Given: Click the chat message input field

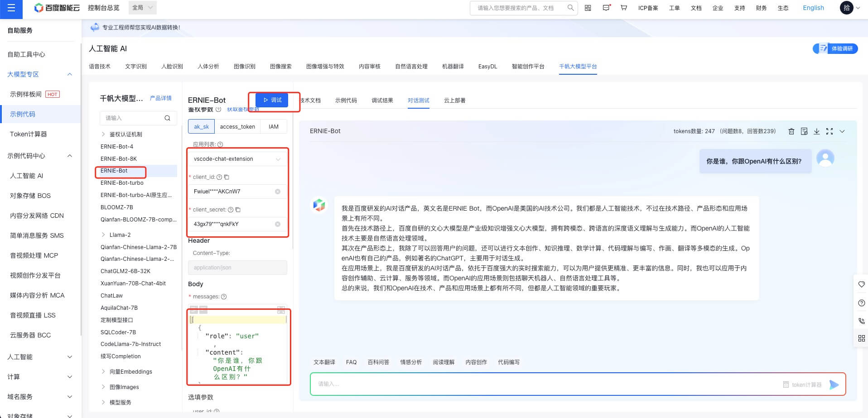Looking at the screenshot, I should click(x=544, y=384).
